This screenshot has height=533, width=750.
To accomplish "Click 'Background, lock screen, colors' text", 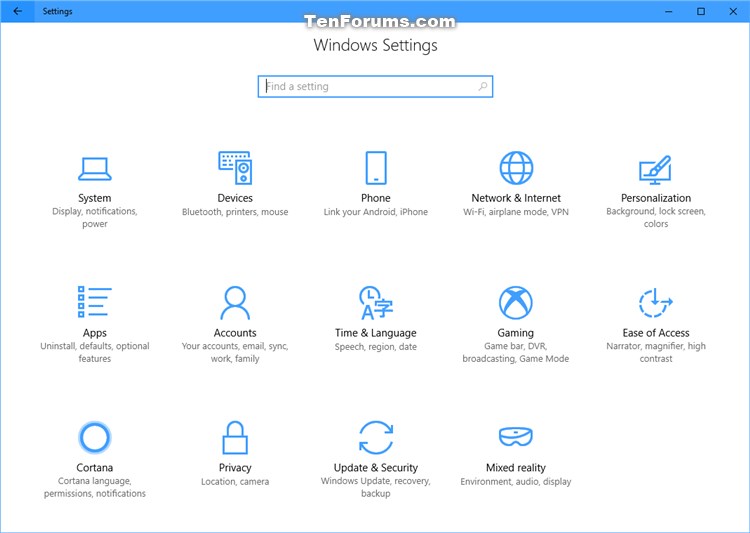I will click(x=656, y=218).
